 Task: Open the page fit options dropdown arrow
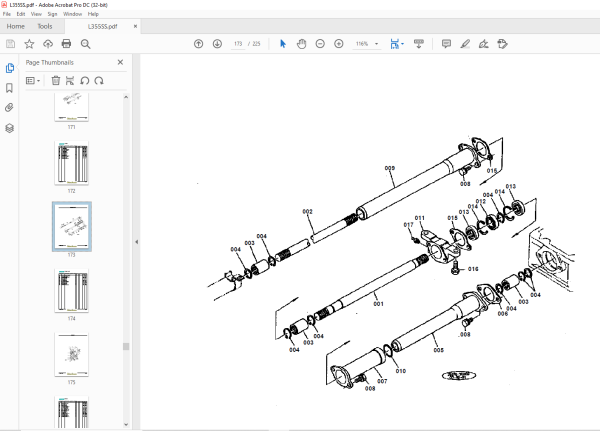click(x=403, y=44)
